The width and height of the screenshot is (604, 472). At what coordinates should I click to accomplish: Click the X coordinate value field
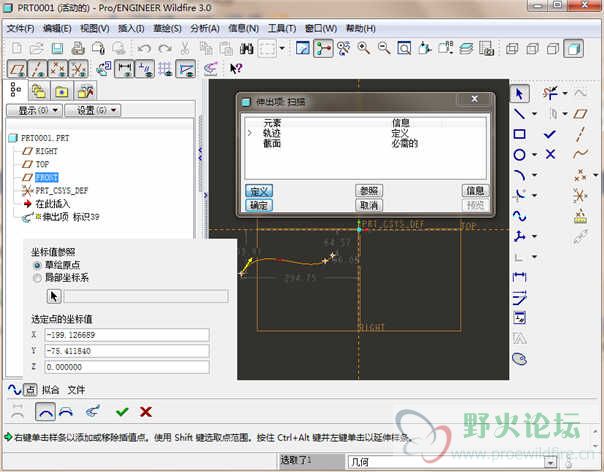pos(127,335)
